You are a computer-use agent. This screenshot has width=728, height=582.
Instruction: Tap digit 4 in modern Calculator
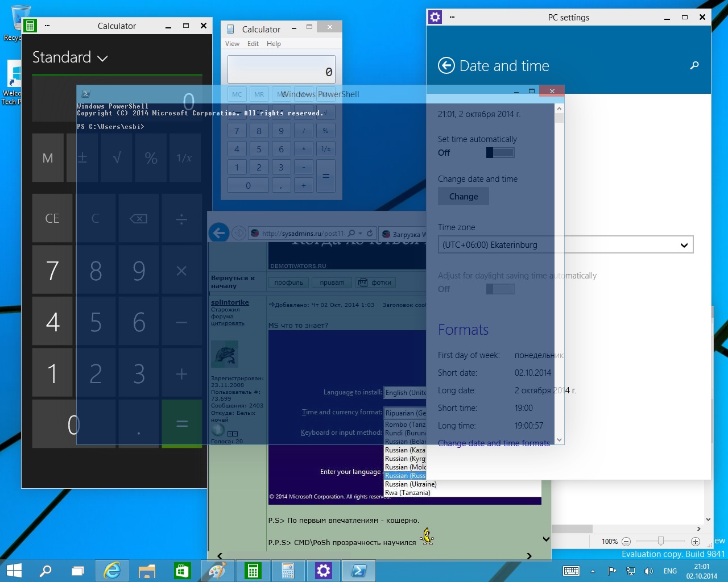(52, 322)
